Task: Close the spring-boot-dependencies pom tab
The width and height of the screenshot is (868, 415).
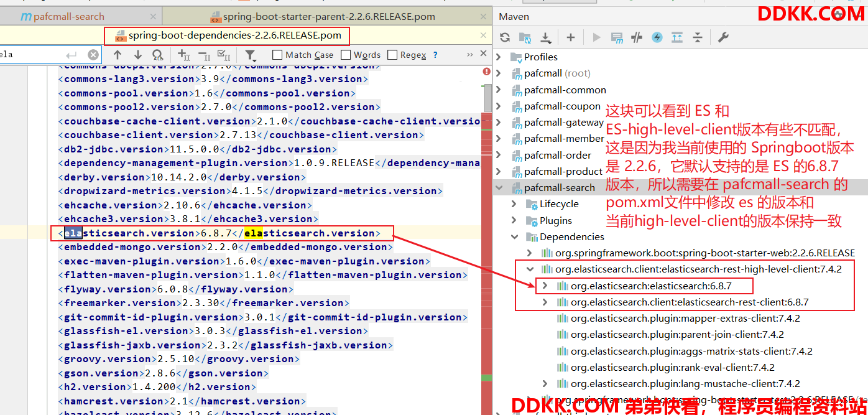Action: 484,35
